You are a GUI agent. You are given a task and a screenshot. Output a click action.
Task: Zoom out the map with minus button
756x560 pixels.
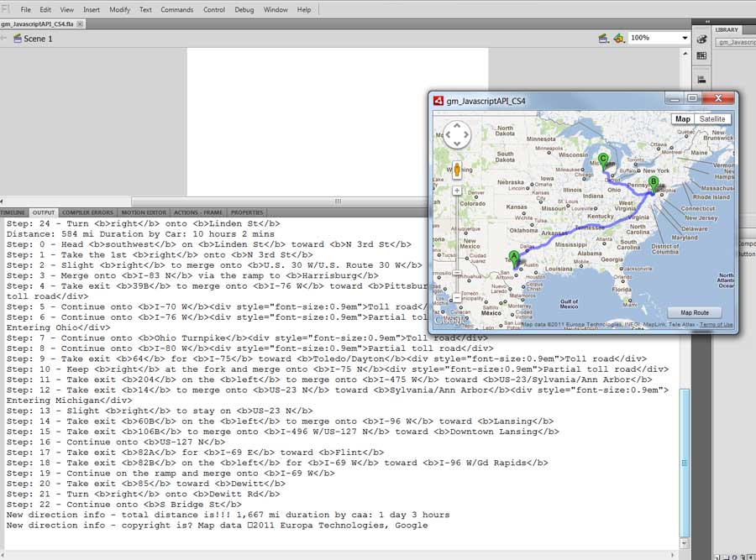(457, 298)
